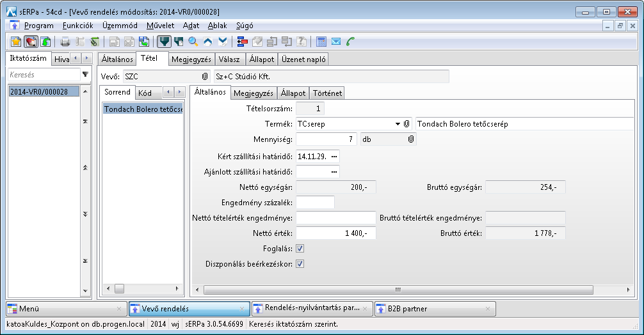This screenshot has width=644, height=335.
Task: Click paperclip icon beside Termék field
Action: tap(407, 124)
